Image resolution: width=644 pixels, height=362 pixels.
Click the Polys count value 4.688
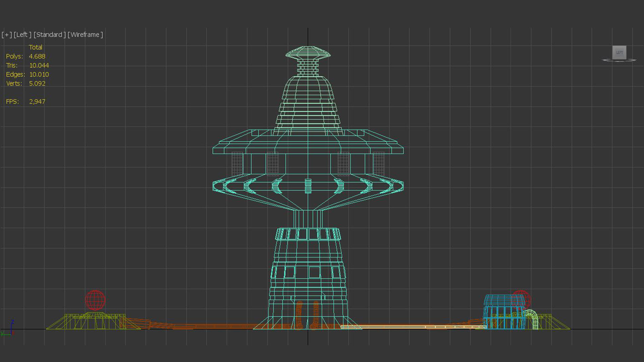[37, 56]
